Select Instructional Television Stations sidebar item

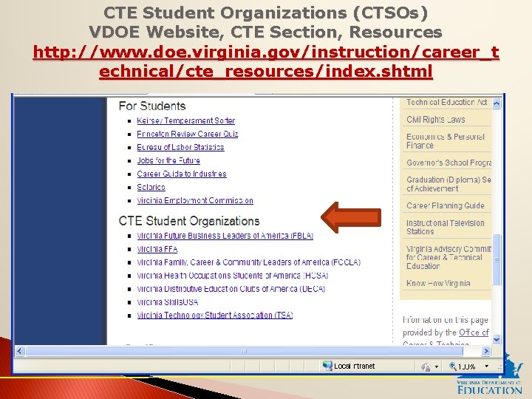(x=445, y=227)
